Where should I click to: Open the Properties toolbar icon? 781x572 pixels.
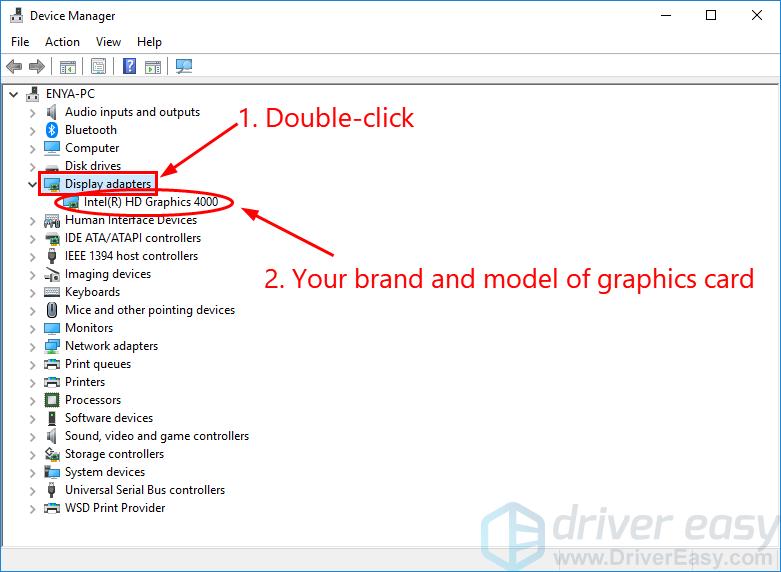click(98, 66)
